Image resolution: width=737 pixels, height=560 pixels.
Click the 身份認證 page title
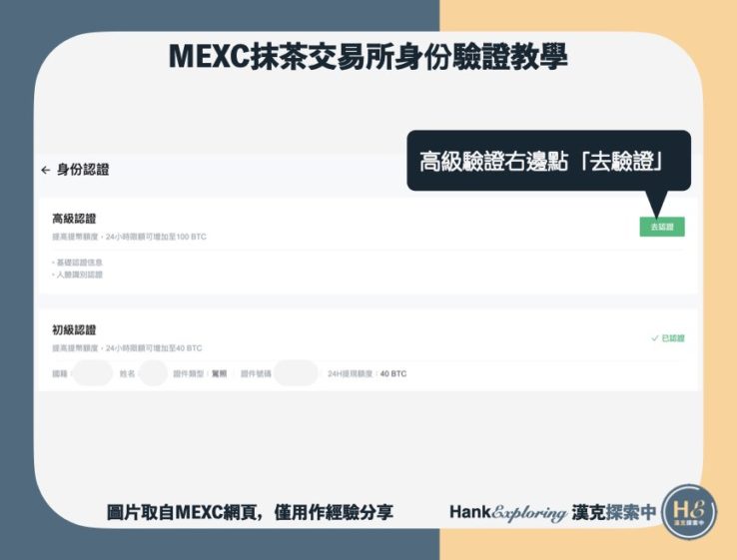83,170
